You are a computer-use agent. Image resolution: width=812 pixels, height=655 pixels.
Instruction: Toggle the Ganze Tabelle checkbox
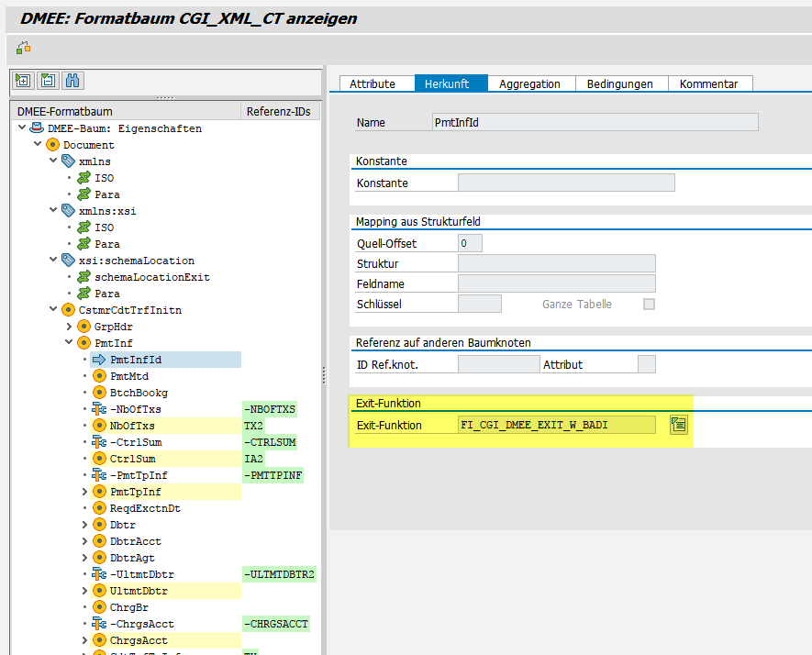(x=649, y=304)
